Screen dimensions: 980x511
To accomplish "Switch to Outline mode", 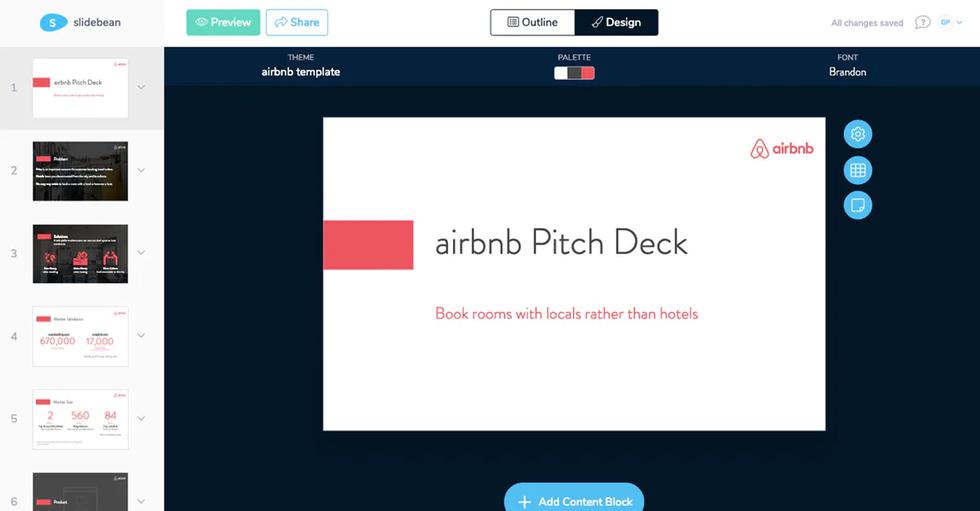I will pos(532,22).
